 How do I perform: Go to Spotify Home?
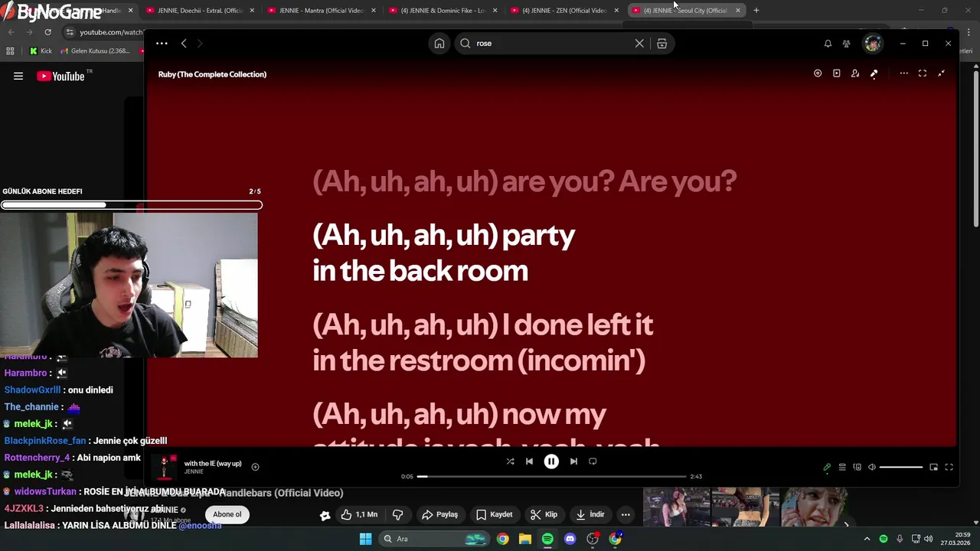point(439,44)
